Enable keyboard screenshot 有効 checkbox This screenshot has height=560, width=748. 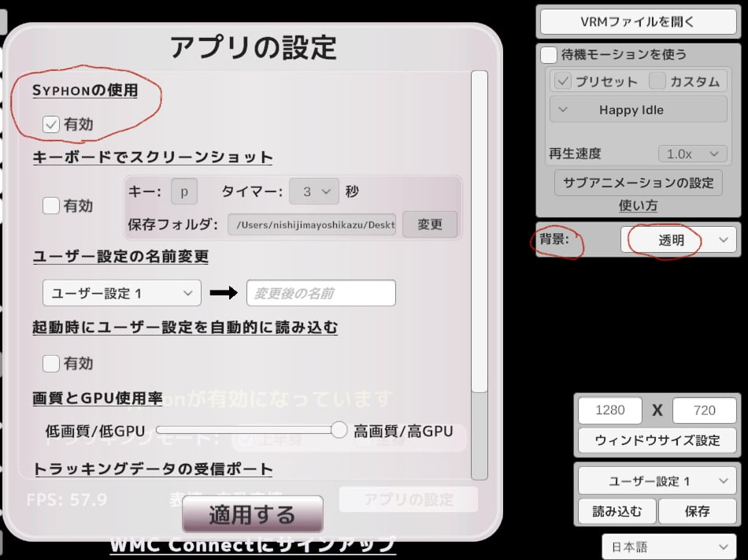(51, 206)
